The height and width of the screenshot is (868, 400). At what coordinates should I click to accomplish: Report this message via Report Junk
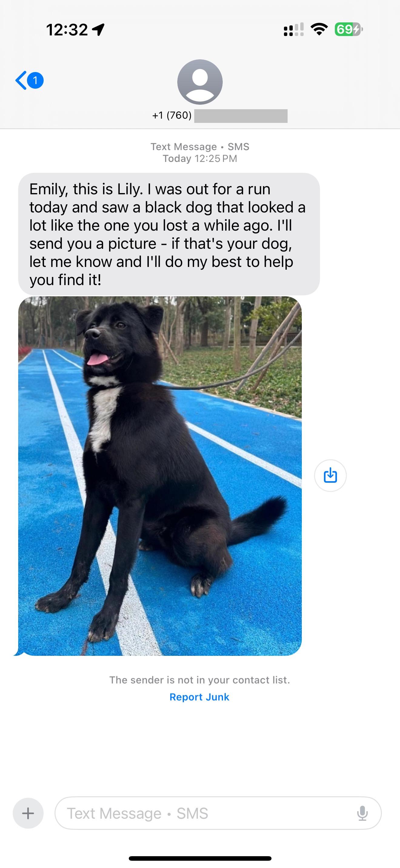point(199,697)
